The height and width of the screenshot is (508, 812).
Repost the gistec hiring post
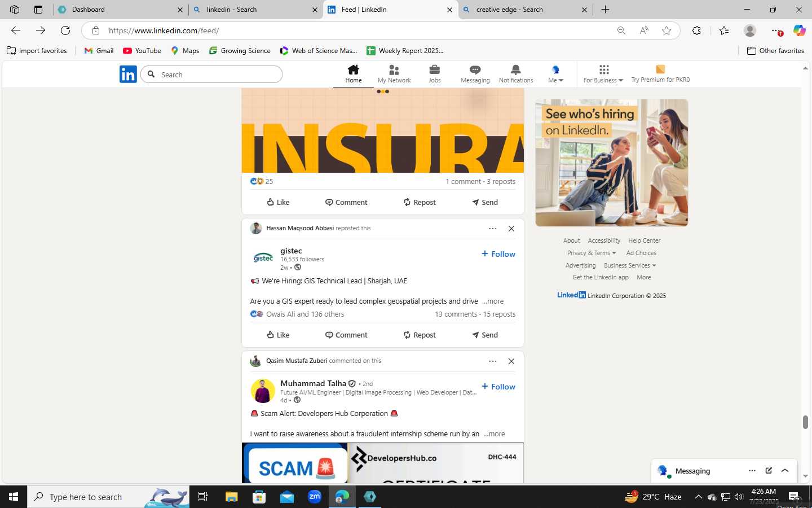tap(420, 335)
